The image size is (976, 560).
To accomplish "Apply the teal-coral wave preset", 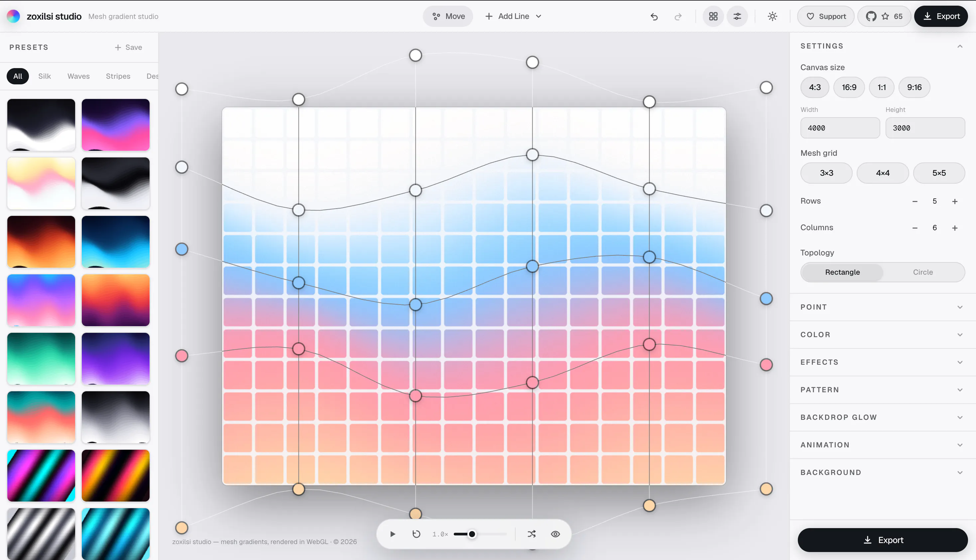I will (x=41, y=417).
